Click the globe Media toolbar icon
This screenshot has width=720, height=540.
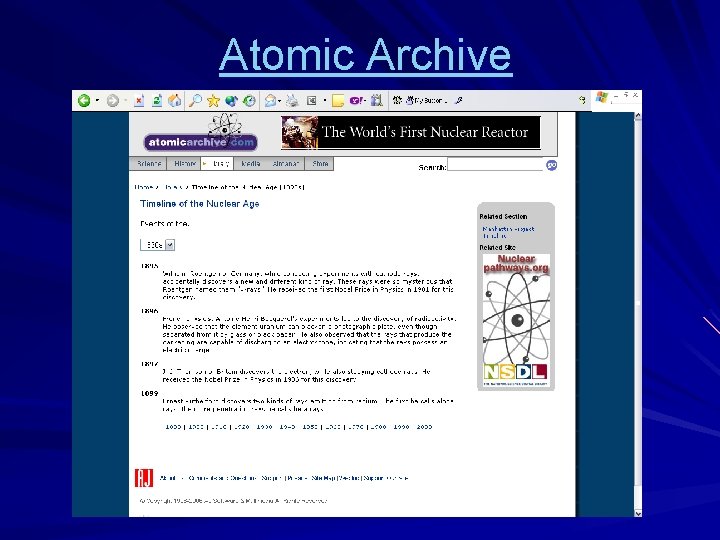[231, 100]
